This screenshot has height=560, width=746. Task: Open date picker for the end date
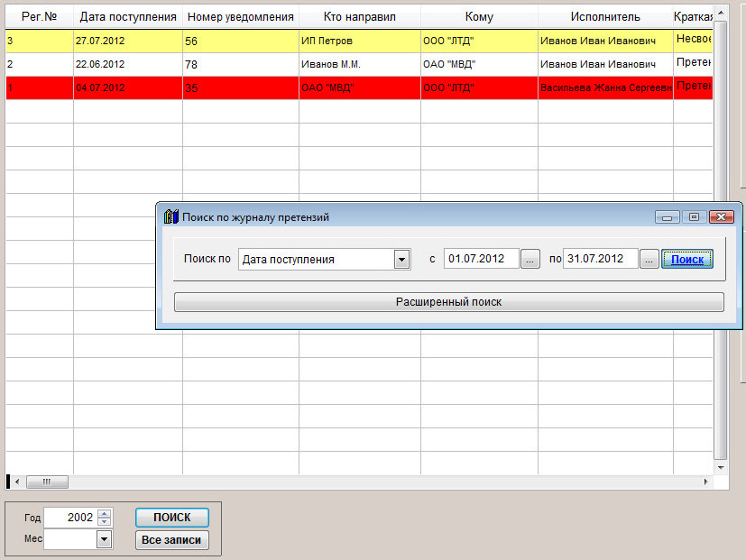tap(649, 260)
